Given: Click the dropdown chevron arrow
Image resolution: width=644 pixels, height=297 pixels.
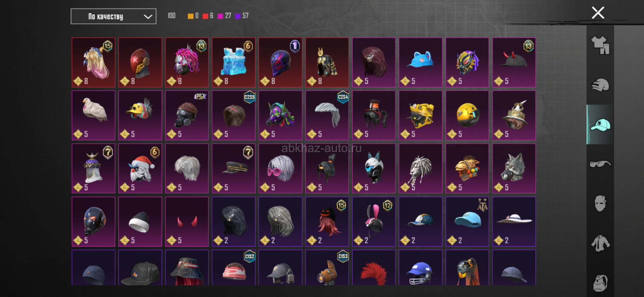Looking at the screenshot, I should pos(148,16).
